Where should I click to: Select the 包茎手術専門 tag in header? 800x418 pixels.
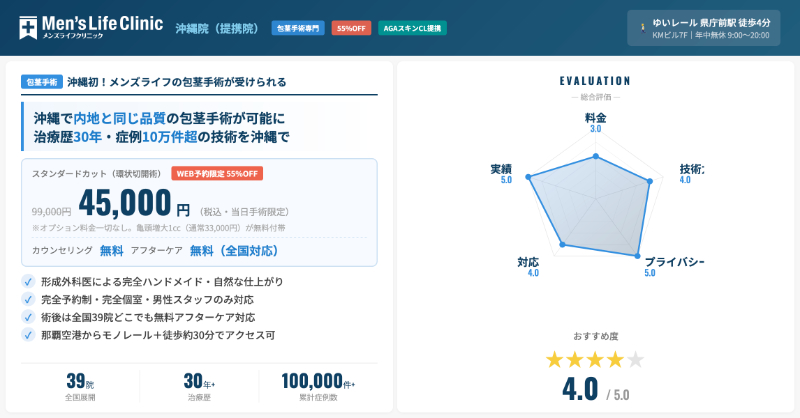pyautogui.click(x=298, y=29)
